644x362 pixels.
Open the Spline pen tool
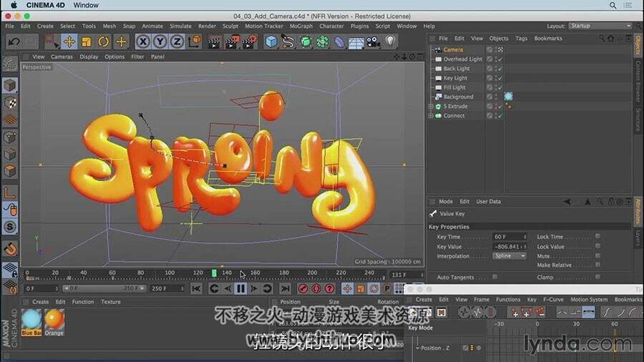coord(288,41)
